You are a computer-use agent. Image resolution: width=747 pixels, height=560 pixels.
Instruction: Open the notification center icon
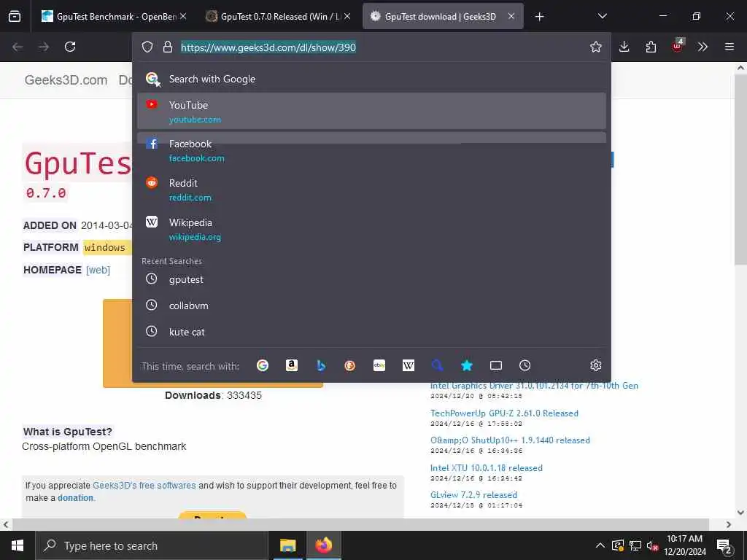[x=724, y=545]
